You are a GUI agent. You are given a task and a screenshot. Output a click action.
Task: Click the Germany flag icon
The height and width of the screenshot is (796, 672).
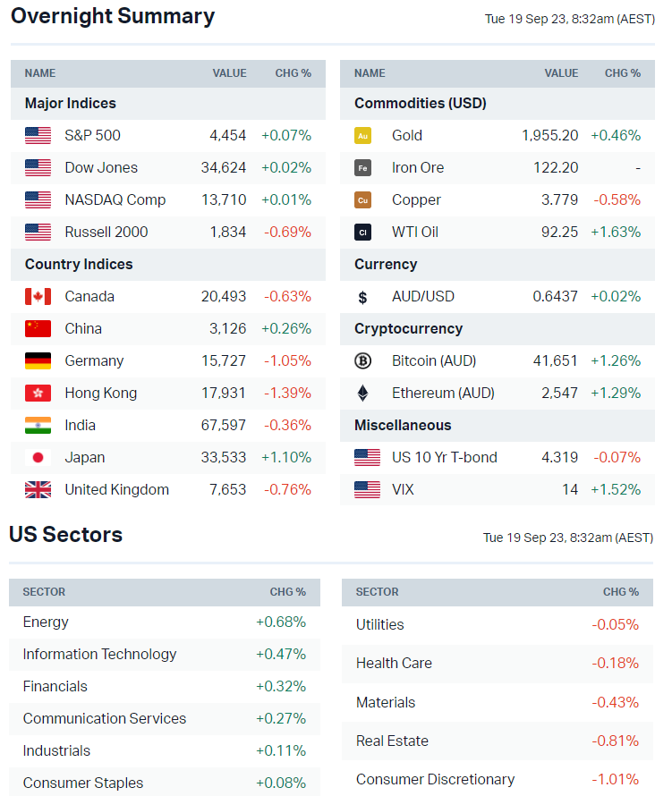point(38,361)
